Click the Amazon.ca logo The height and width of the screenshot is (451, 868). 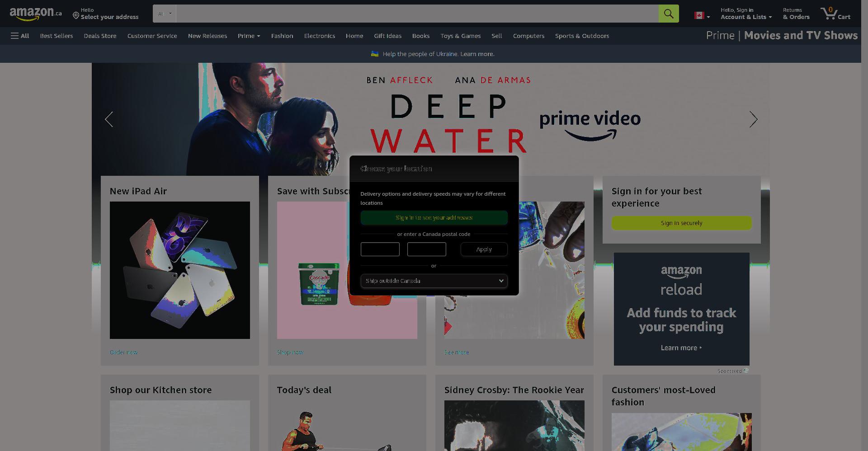[x=35, y=14]
